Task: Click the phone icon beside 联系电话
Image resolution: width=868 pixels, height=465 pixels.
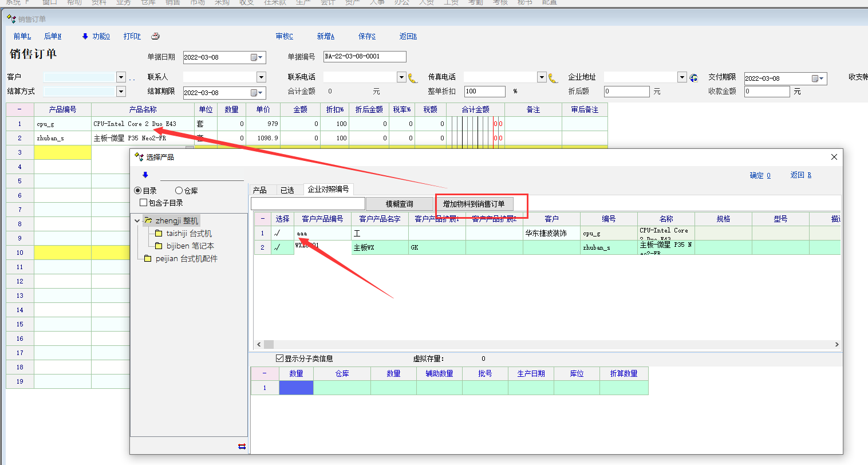Action: point(413,78)
